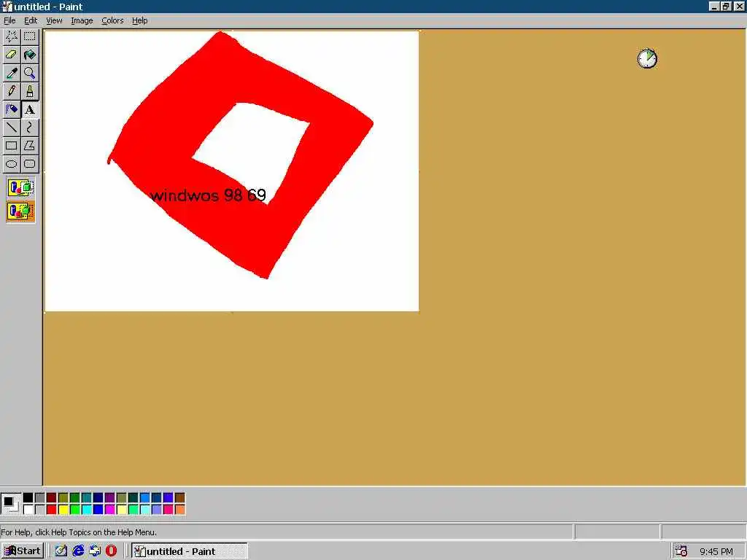This screenshot has width=747, height=560.
Task: Click the "windwos 98 69" text on canvas
Action: [208, 195]
